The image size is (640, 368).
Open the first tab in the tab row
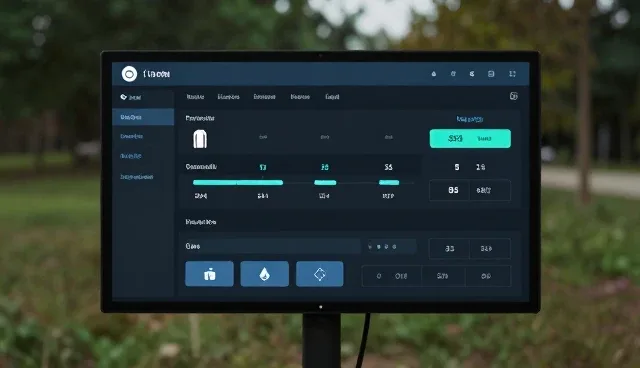(x=195, y=97)
